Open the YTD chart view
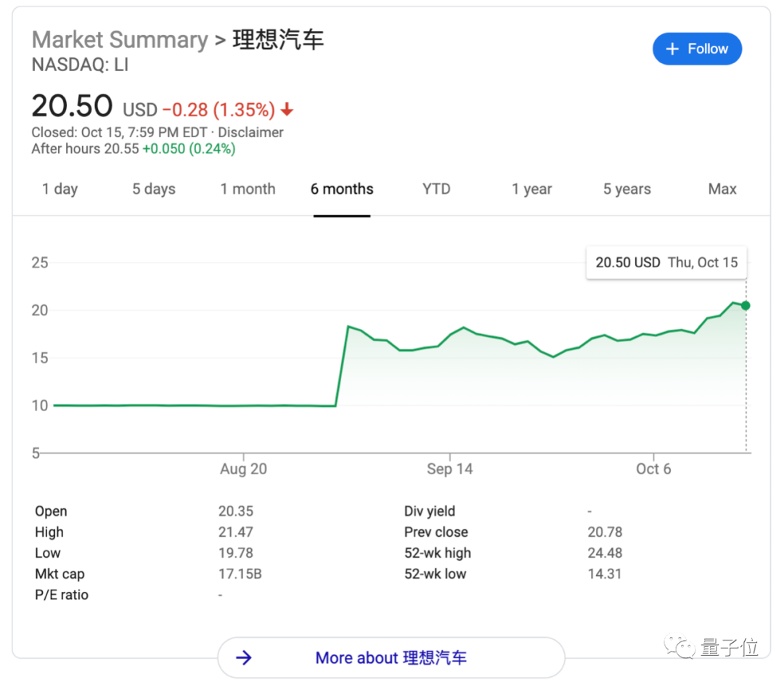This screenshot has height=682, width=784. 436,189
